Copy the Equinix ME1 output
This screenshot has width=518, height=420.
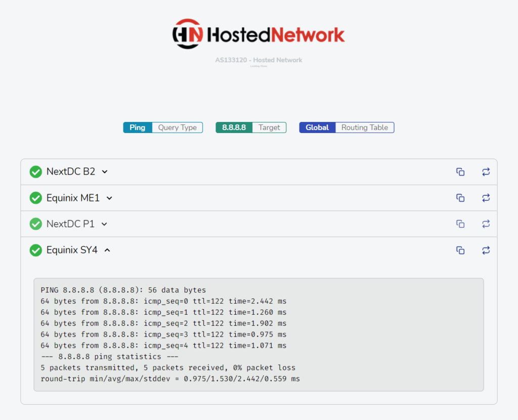(460, 198)
